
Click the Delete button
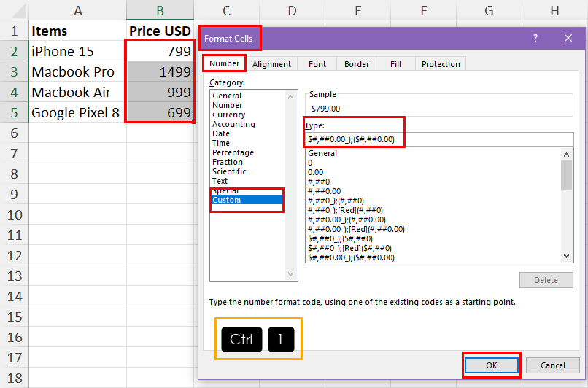[546, 280]
